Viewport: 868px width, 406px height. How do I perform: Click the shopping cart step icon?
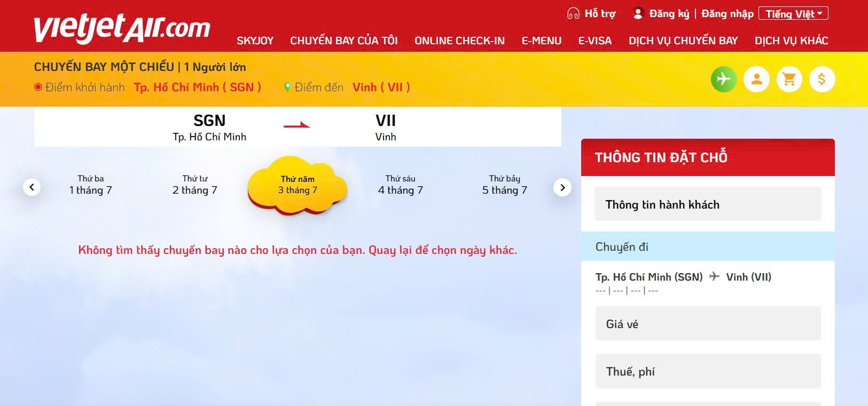(789, 79)
